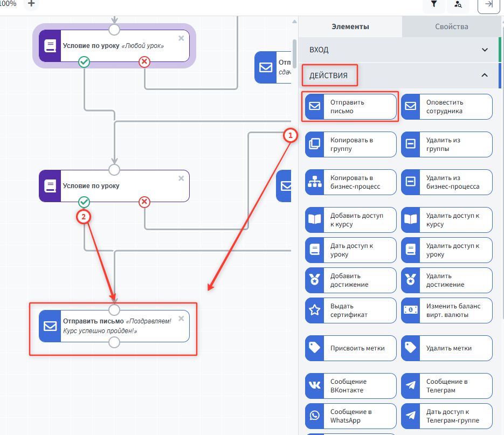The height and width of the screenshot is (435, 504).
Task: Expand the 'ВХОД' section
Action: click(x=485, y=50)
